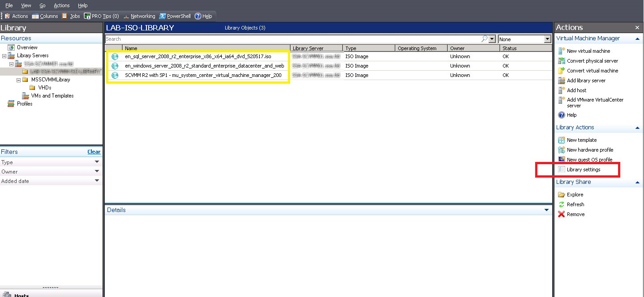Click Convert virtual machine action
644x297 pixels.
tap(592, 71)
